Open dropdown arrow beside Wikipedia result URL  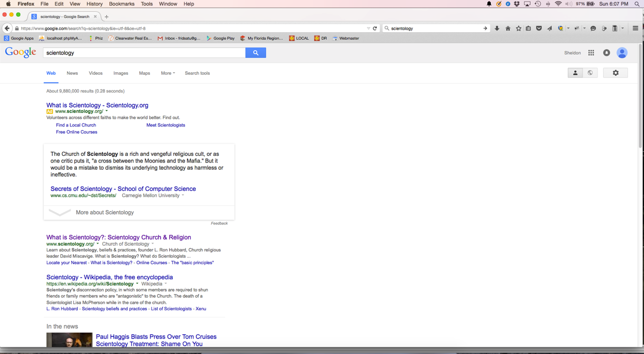point(137,284)
